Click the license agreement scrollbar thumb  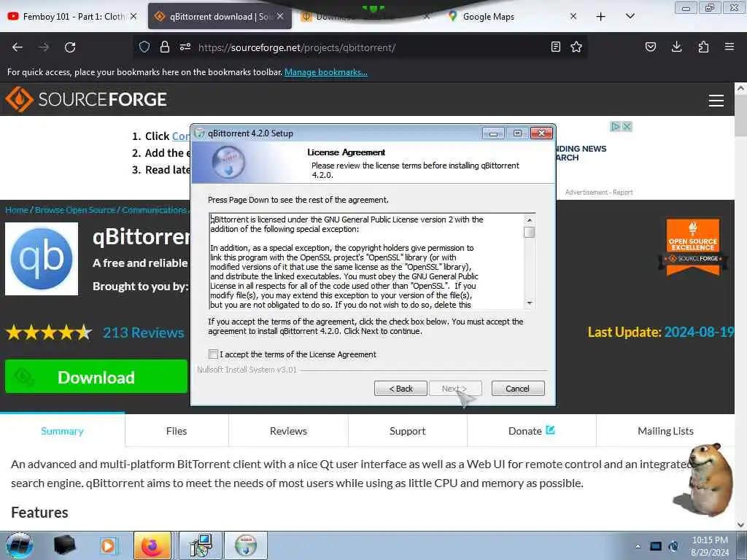tap(530, 233)
